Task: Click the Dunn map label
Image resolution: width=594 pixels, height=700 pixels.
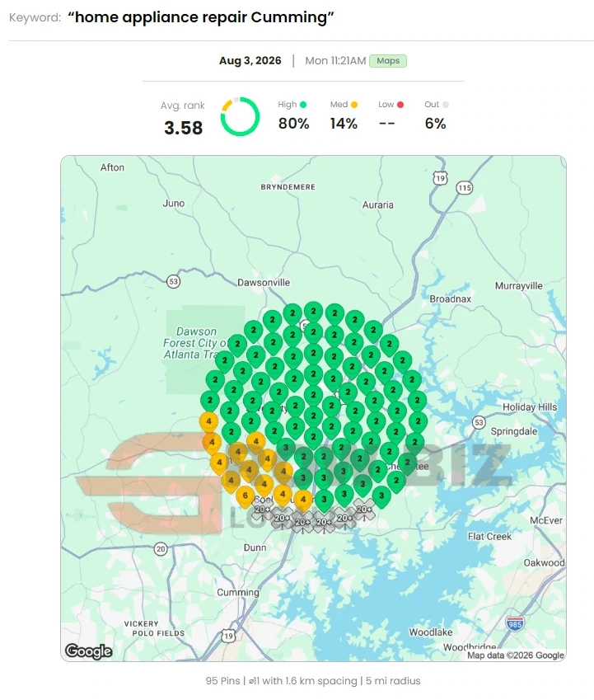Action: pyautogui.click(x=255, y=547)
